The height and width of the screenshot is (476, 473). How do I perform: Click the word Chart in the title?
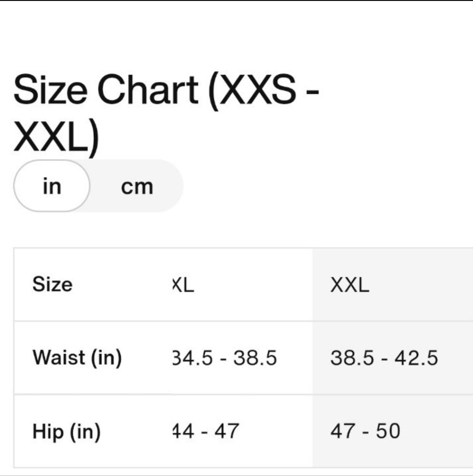[148, 89]
